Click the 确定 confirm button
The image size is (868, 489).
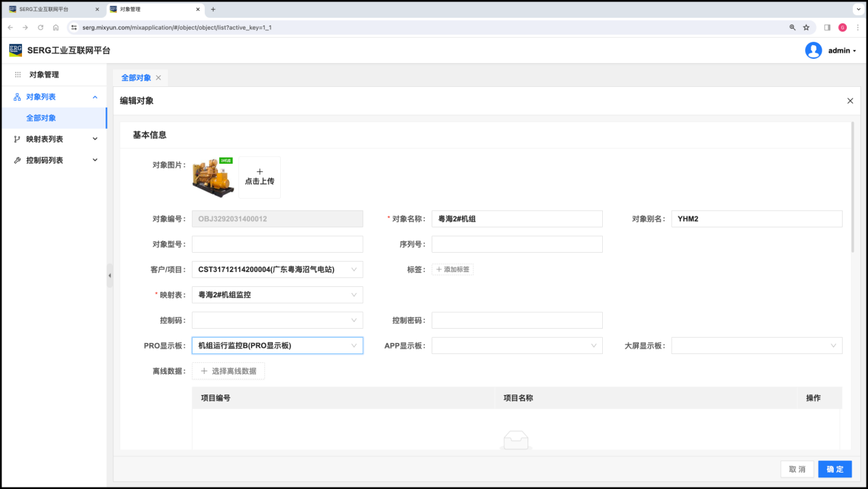click(834, 469)
